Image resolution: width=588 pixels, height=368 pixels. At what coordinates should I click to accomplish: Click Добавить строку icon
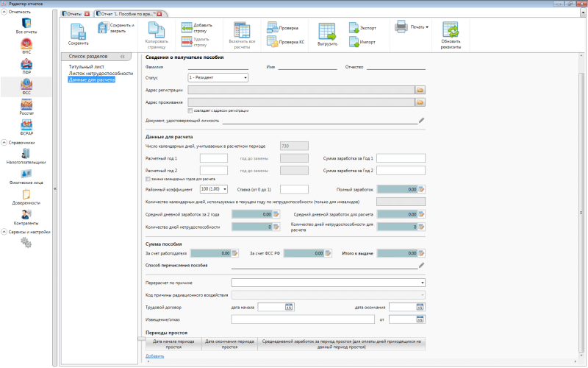point(187,27)
